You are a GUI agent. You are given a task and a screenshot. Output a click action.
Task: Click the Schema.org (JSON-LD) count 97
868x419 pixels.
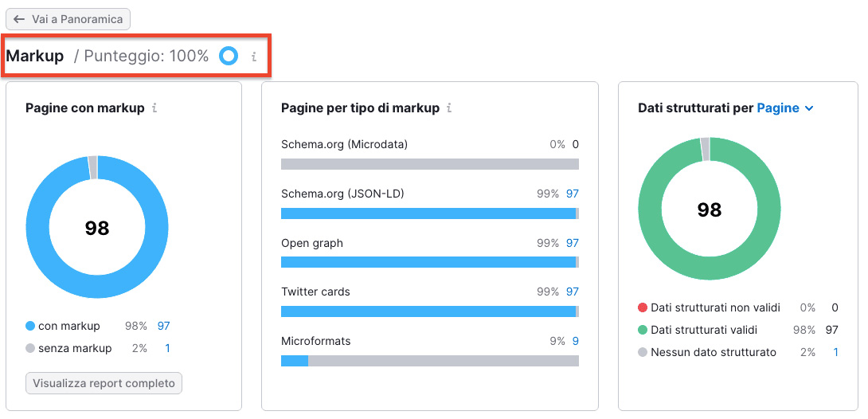[x=572, y=194]
